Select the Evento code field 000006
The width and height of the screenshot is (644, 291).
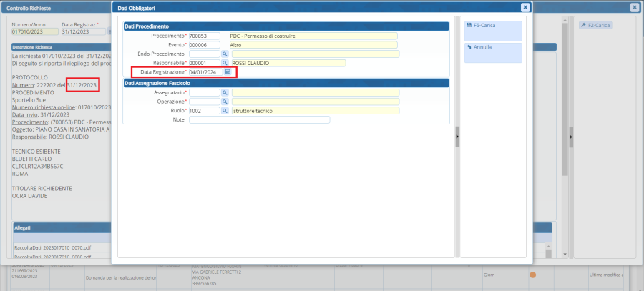tap(204, 44)
